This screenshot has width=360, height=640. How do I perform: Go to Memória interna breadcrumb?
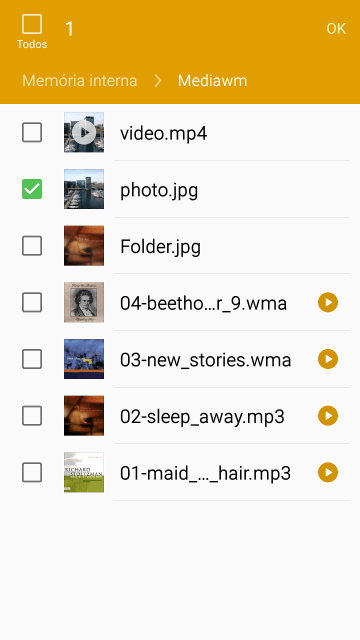tap(80, 80)
